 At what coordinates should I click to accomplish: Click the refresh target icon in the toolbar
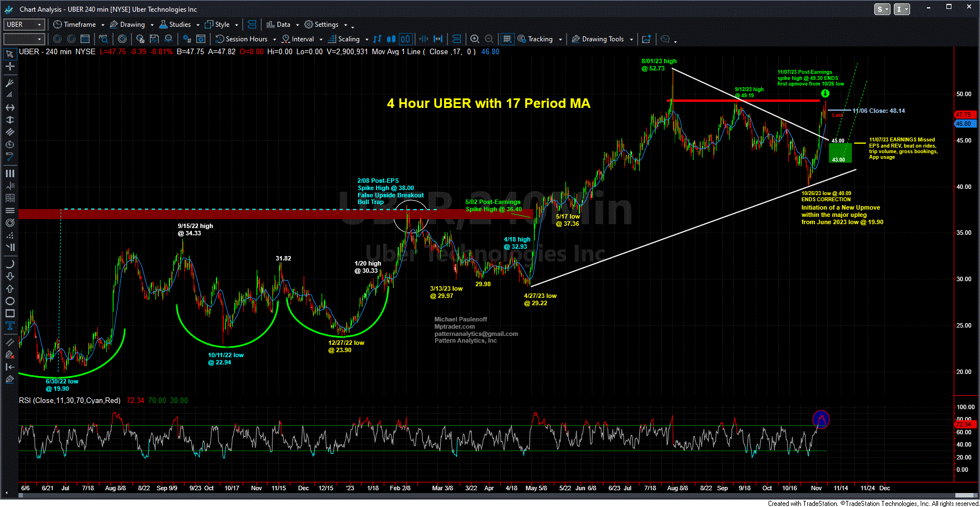[122, 39]
